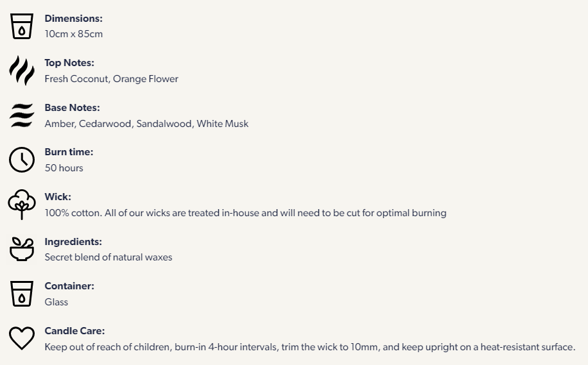Screen dimensions: 588x365
Task: Click the wavy lines Base Notes icon
Action: click(22, 115)
